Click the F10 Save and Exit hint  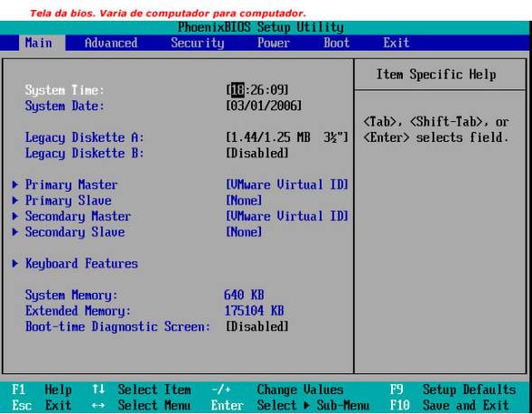click(x=449, y=405)
